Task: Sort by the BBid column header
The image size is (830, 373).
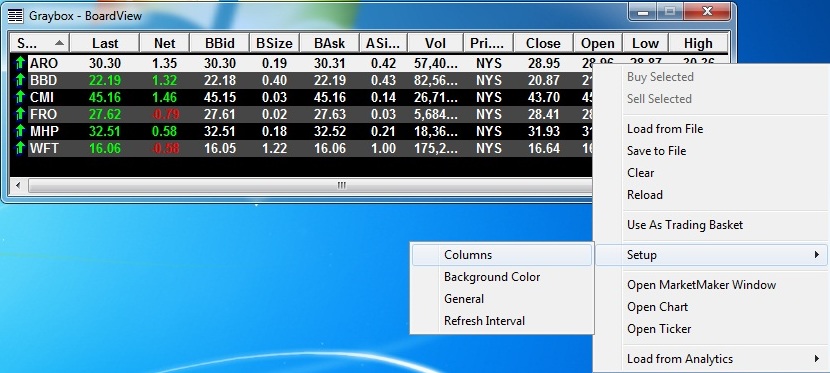Action: (220, 43)
